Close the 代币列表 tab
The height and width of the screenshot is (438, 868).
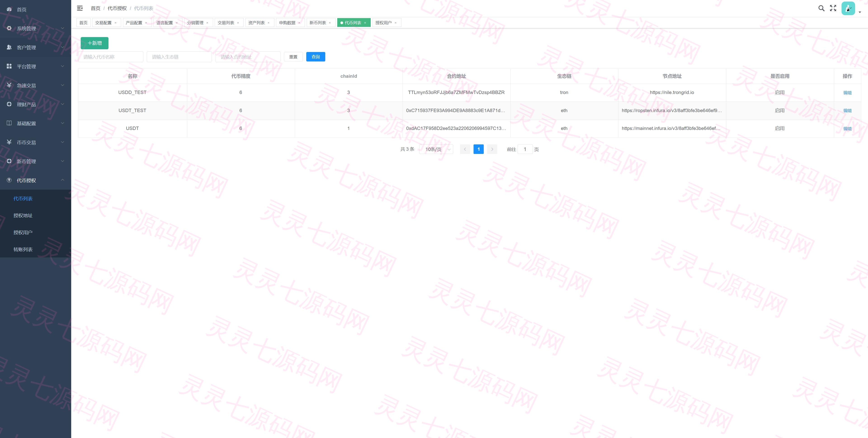click(365, 23)
